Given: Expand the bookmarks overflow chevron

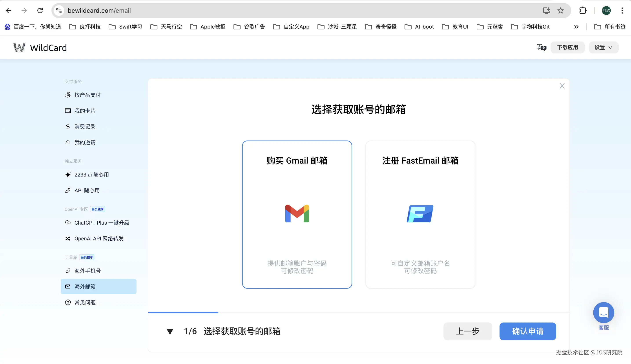Looking at the screenshot, I should point(576,27).
